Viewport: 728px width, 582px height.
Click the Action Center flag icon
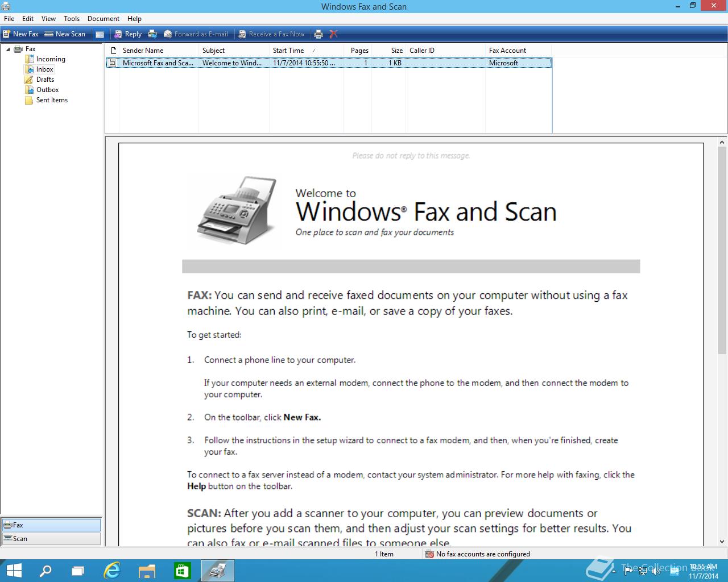pyautogui.click(x=627, y=571)
